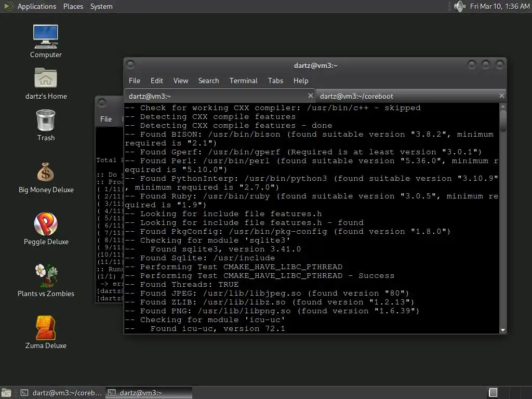Open the terminal File menu

135,81
